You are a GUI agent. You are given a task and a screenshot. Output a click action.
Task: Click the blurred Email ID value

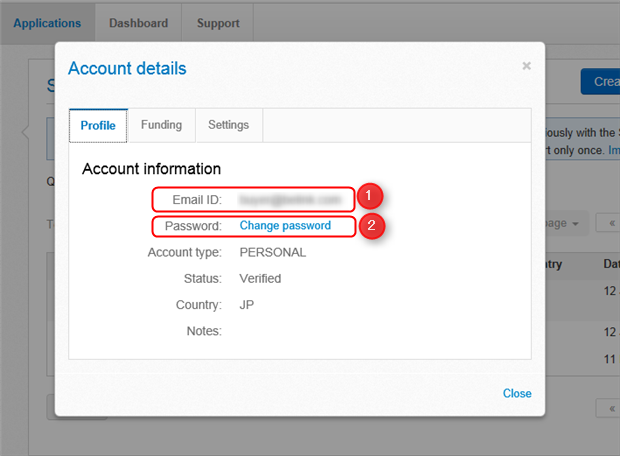[x=290, y=200]
